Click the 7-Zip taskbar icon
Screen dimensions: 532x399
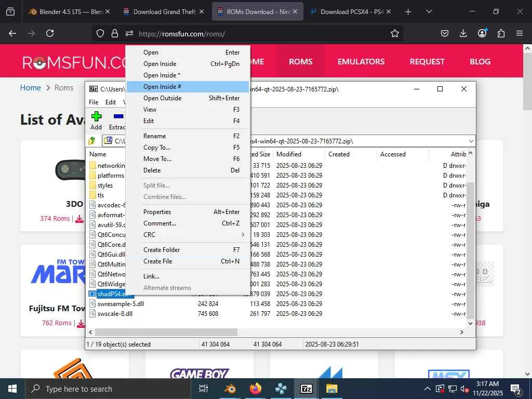[x=306, y=389]
